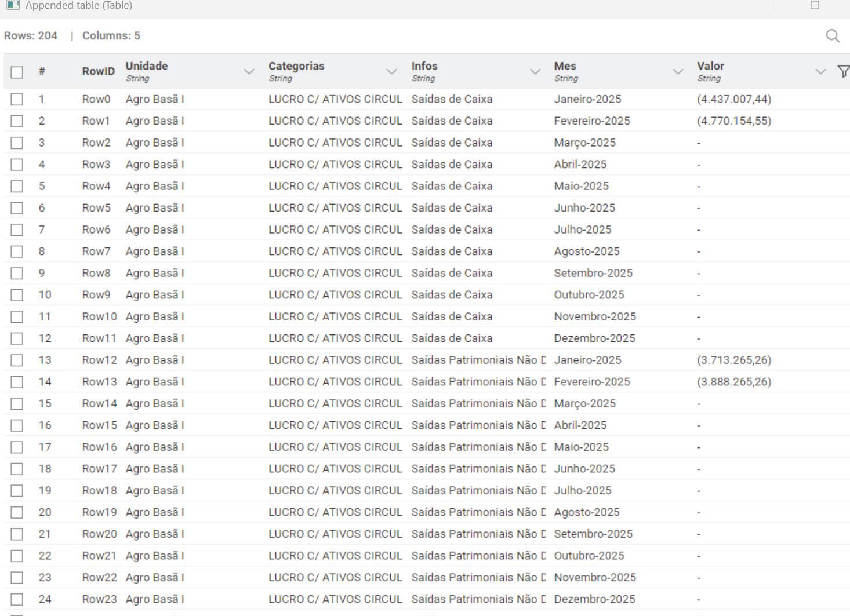Click Abril-2025 in Row3

point(580,165)
